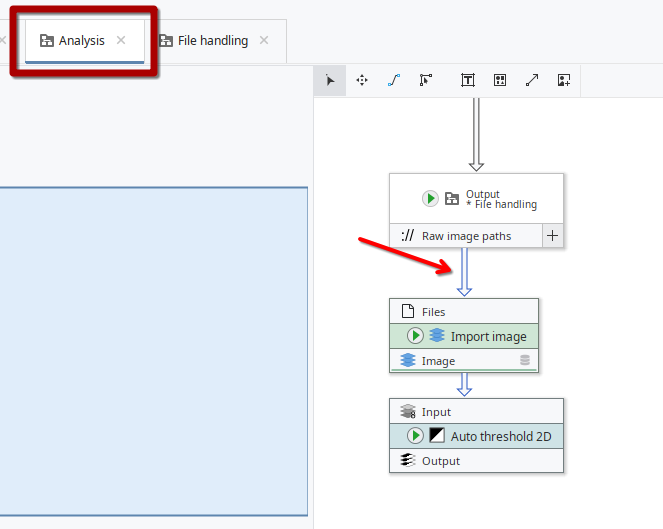
Task: Click the Output mask stack icon
Action: click(408, 460)
